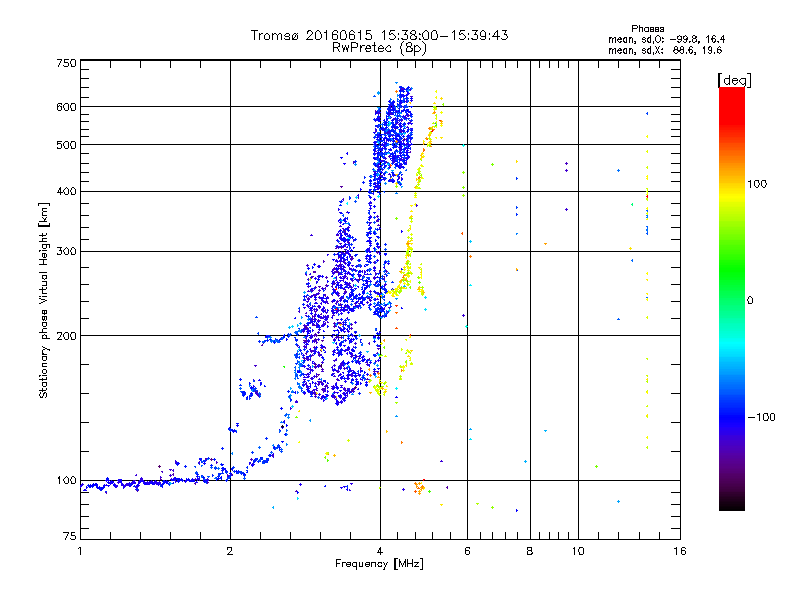This screenshot has height=600, width=800.
Task: Click the 'Frequency [MHz]' axis label
Action: [379, 563]
